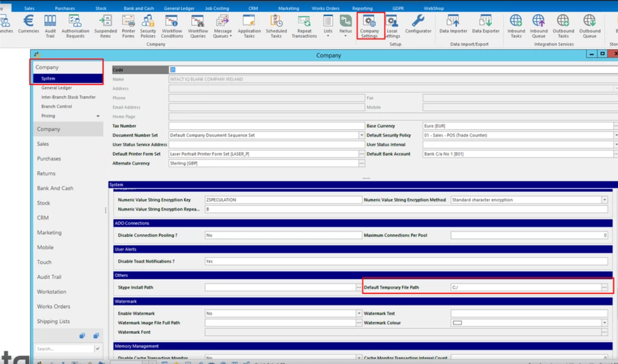Switch to the Reporting ribbon tab
Image resolution: width=618 pixels, height=364 pixels.
point(363,8)
